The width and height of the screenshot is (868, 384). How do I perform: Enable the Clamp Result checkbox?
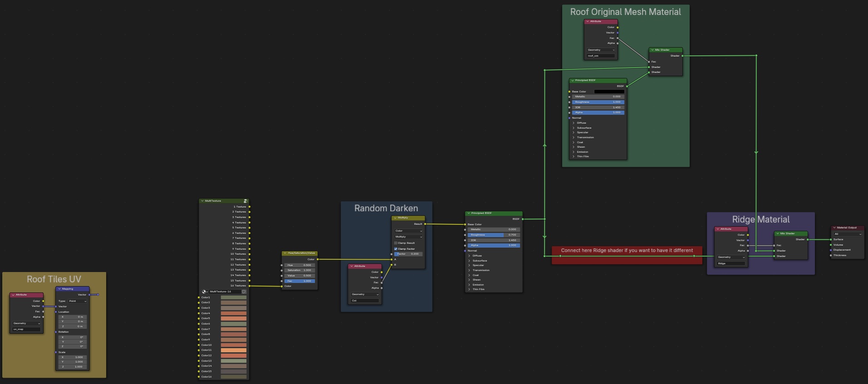click(396, 243)
